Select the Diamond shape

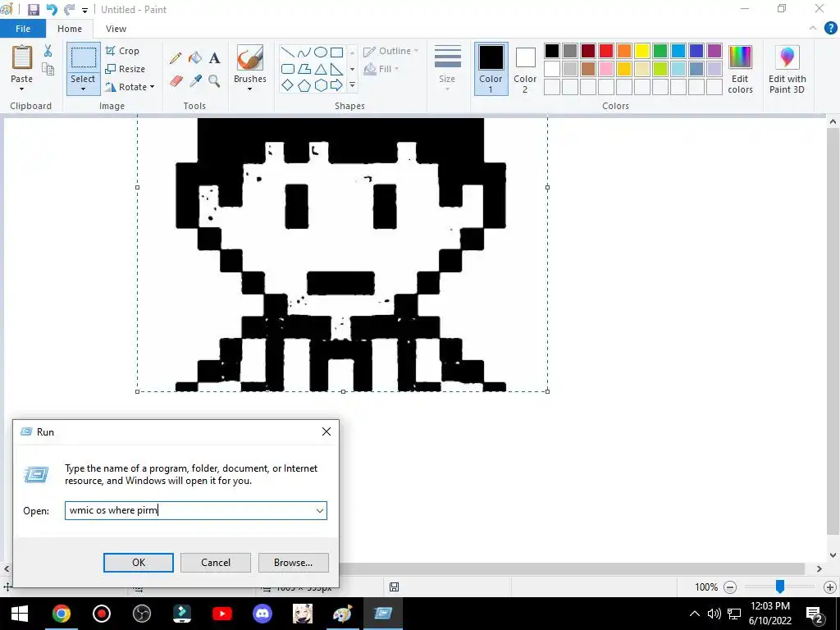[x=288, y=85]
